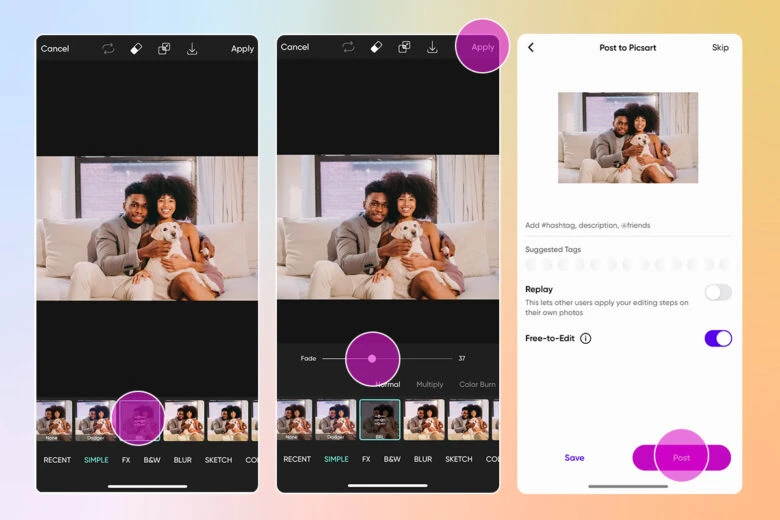Screen dimensions: 780x520
Task: Go back using the Post to Picsart arrow
Action: (x=531, y=48)
